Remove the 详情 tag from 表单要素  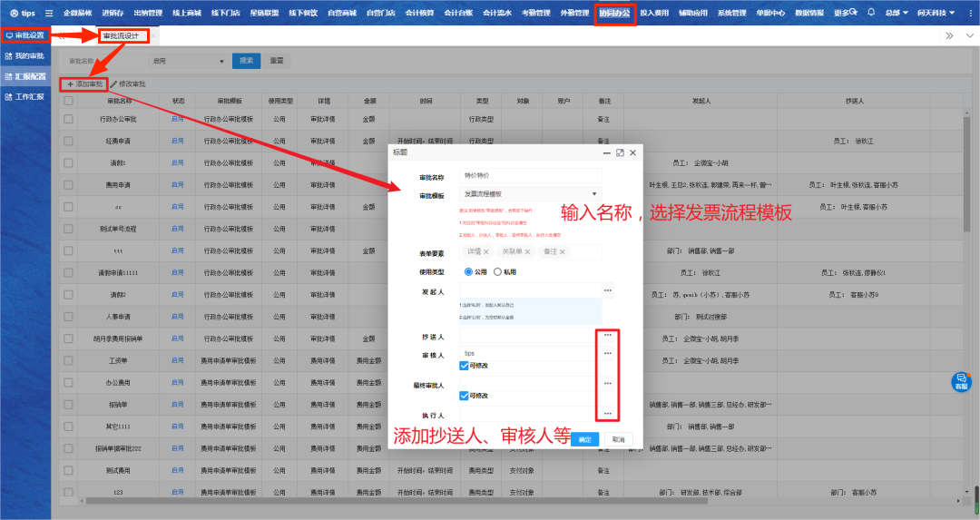(x=486, y=251)
